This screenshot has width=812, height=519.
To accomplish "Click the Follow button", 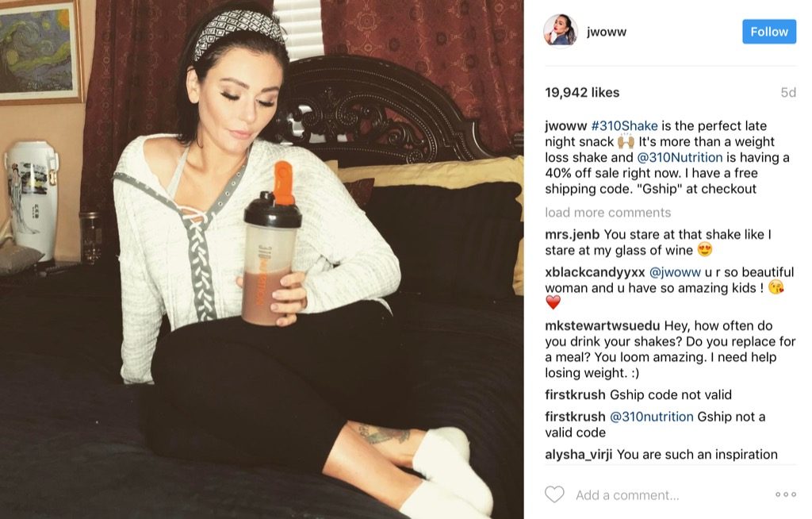I will click(769, 32).
